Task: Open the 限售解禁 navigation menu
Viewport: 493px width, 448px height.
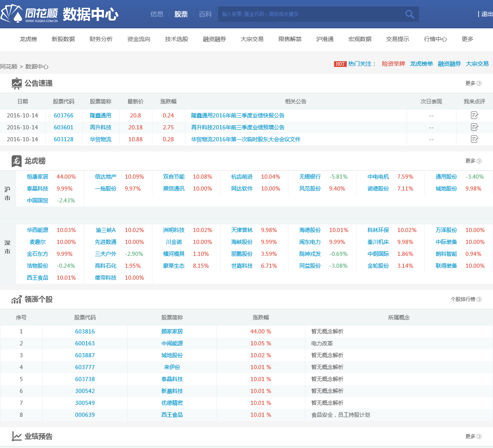Action: 290,39
